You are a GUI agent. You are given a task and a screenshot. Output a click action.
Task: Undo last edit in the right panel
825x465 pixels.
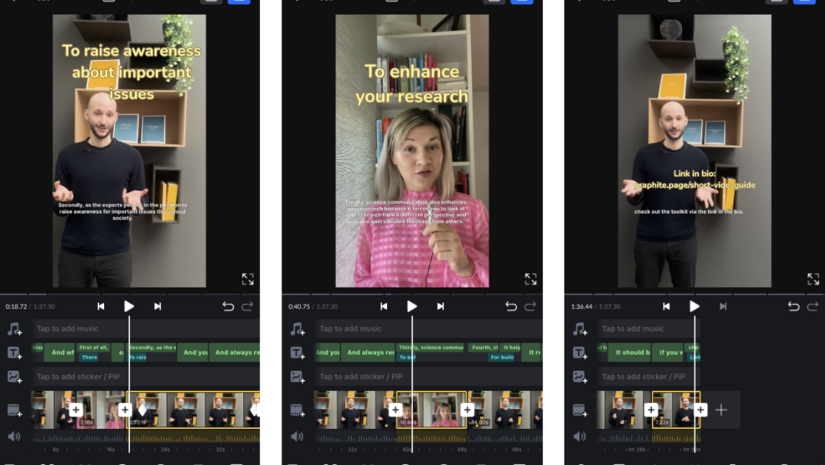793,307
